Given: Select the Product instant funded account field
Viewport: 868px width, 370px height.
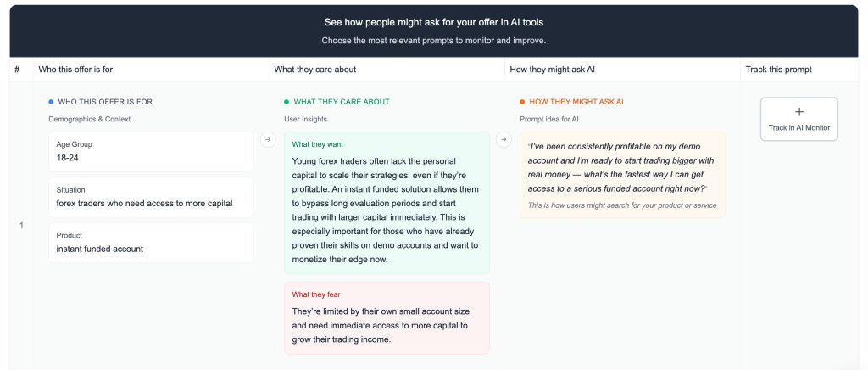Looking at the screenshot, I should pos(151,242).
